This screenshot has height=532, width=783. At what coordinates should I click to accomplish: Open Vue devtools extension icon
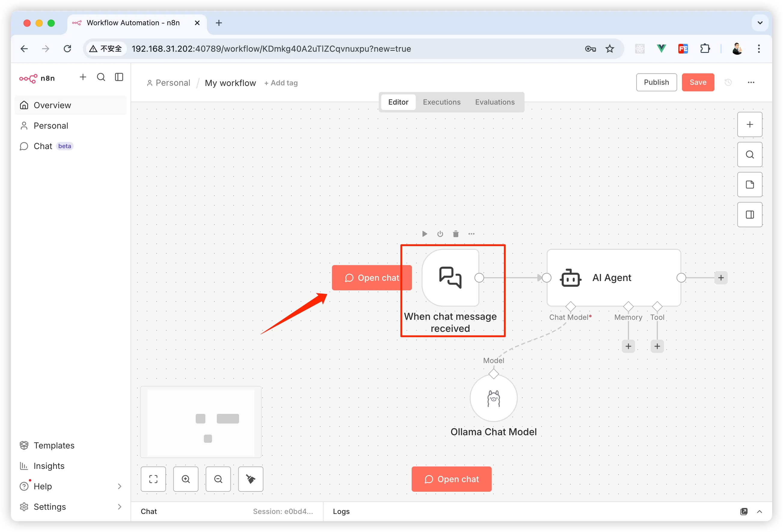tap(662, 49)
